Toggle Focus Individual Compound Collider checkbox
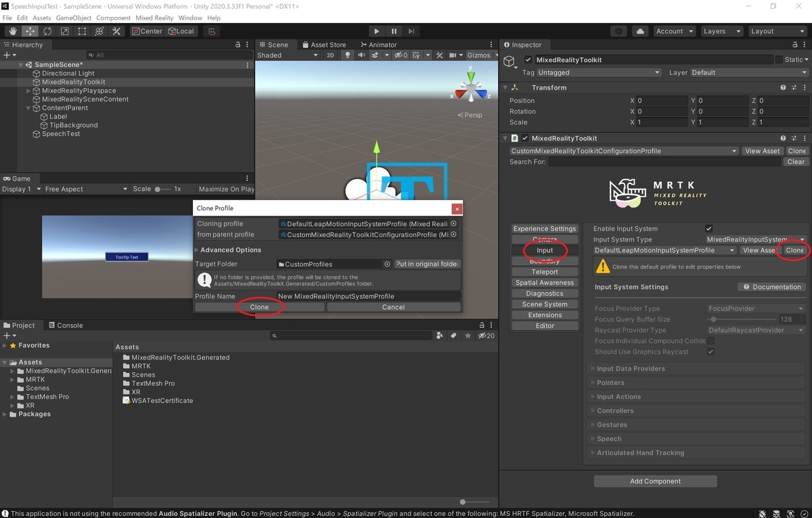812x518 pixels. point(710,341)
